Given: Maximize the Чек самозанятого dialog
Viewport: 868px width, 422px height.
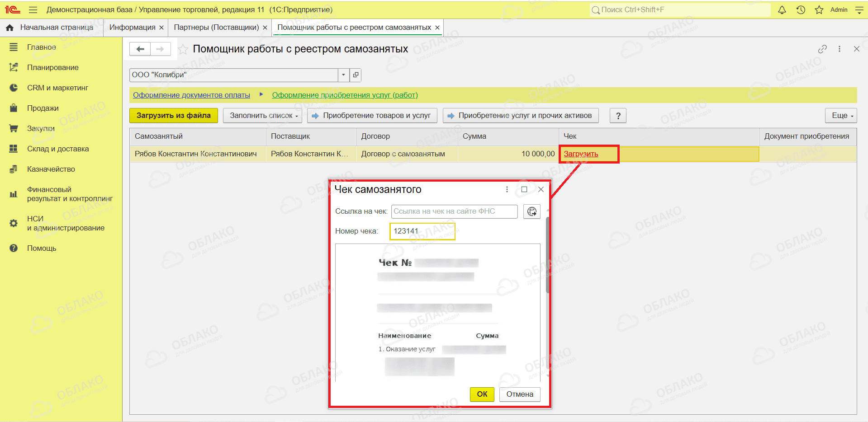Looking at the screenshot, I should pyautogui.click(x=524, y=189).
